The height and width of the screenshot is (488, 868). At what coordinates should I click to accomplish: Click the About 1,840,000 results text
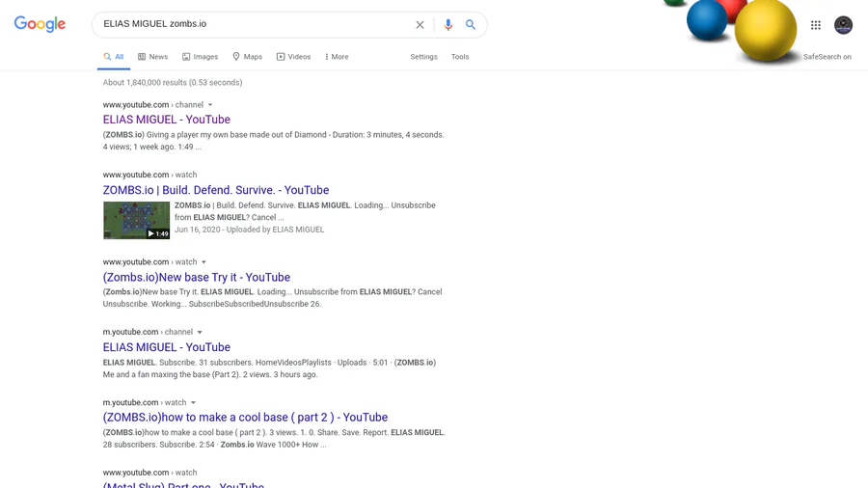pyautogui.click(x=173, y=82)
